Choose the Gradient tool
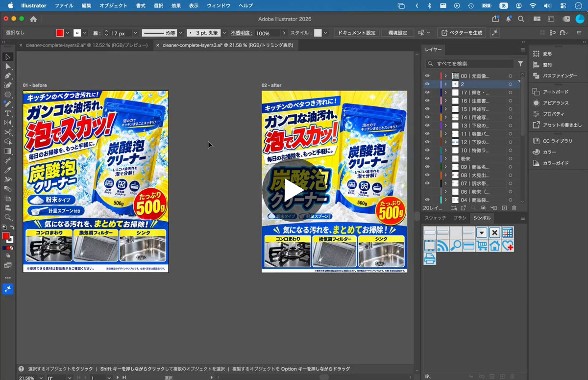The height and width of the screenshot is (380, 588). (x=8, y=151)
